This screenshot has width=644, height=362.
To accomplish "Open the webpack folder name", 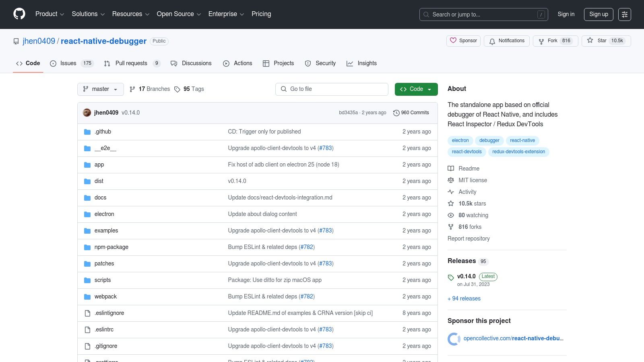I will (105, 296).
